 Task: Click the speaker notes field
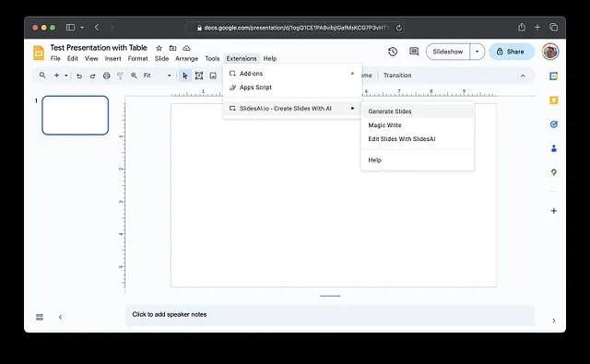[330, 315]
